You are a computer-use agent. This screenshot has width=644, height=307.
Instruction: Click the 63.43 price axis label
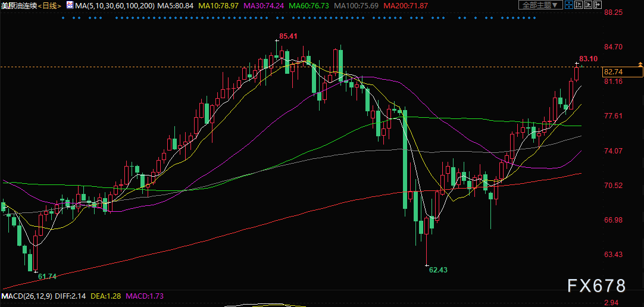coord(614,255)
